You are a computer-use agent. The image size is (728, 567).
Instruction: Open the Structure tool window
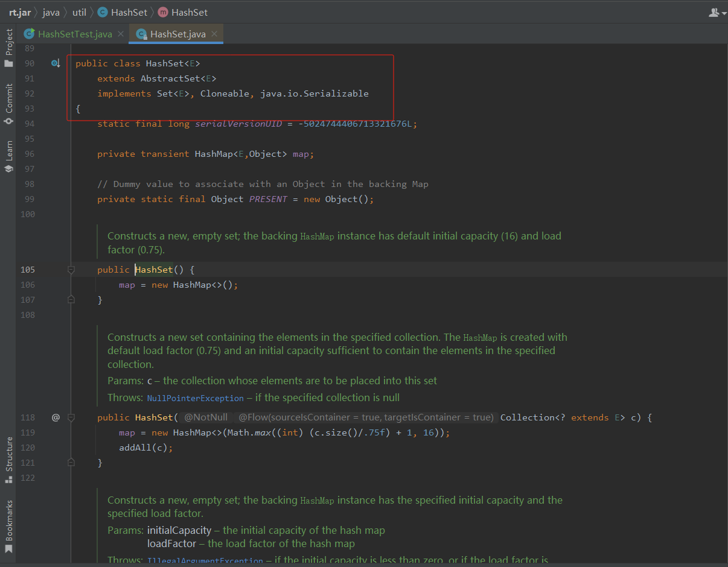tap(8, 460)
